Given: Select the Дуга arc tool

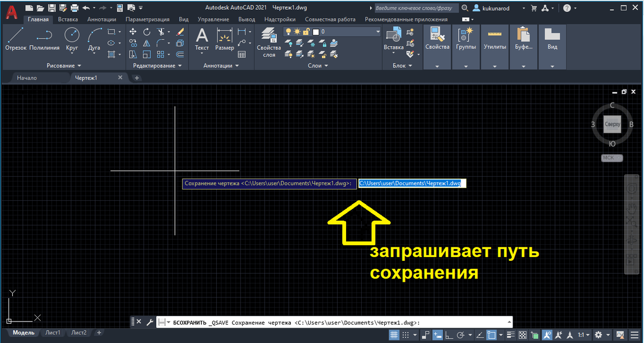Looking at the screenshot, I should [94, 39].
